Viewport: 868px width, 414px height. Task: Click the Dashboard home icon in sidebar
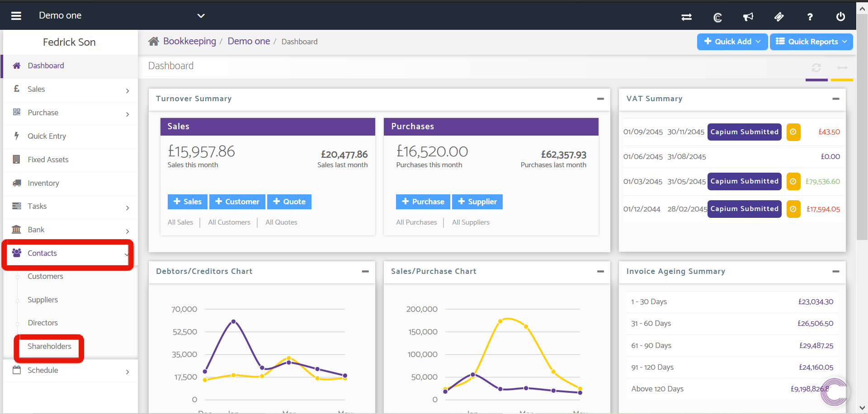tap(17, 66)
